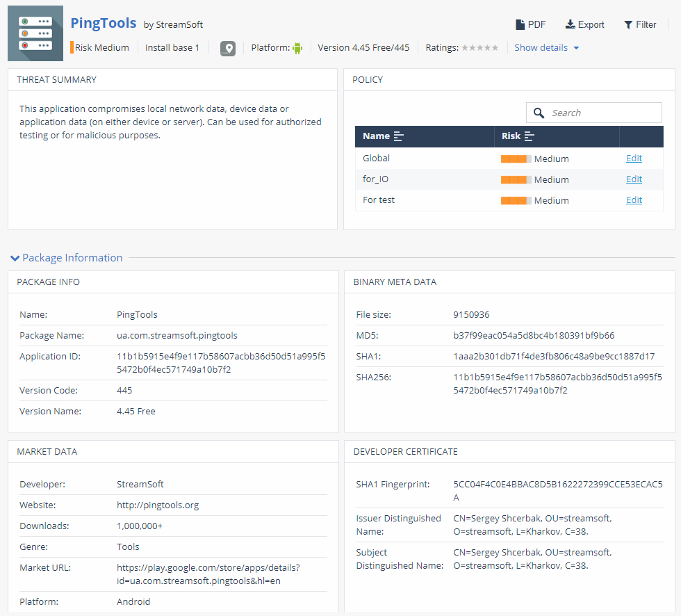Click the location pin icon
Screen dimensions: 681x616
coord(228,48)
